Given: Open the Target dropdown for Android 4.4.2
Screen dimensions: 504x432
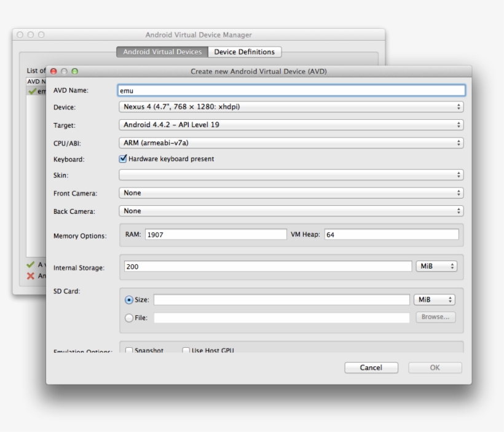Looking at the screenshot, I should [x=291, y=125].
